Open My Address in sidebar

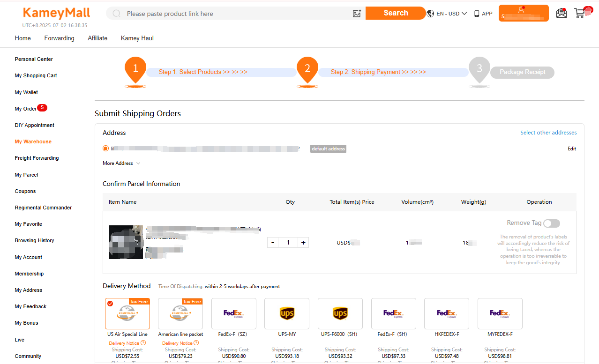(x=28, y=290)
